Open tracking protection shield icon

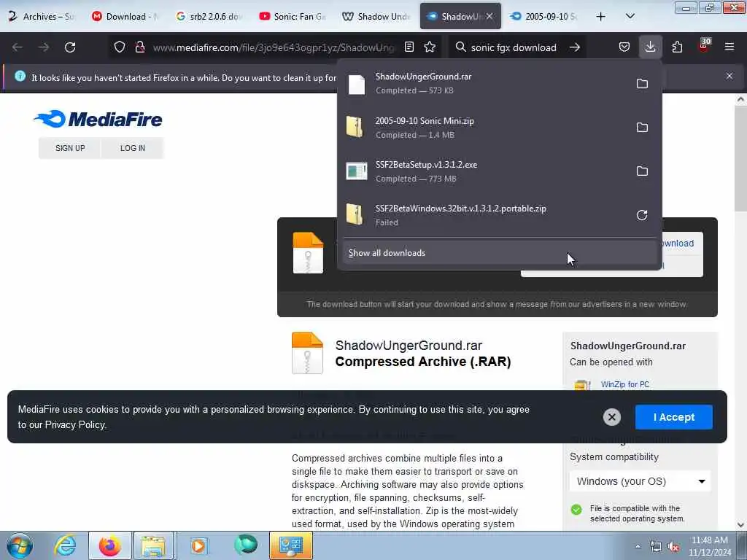120,47
